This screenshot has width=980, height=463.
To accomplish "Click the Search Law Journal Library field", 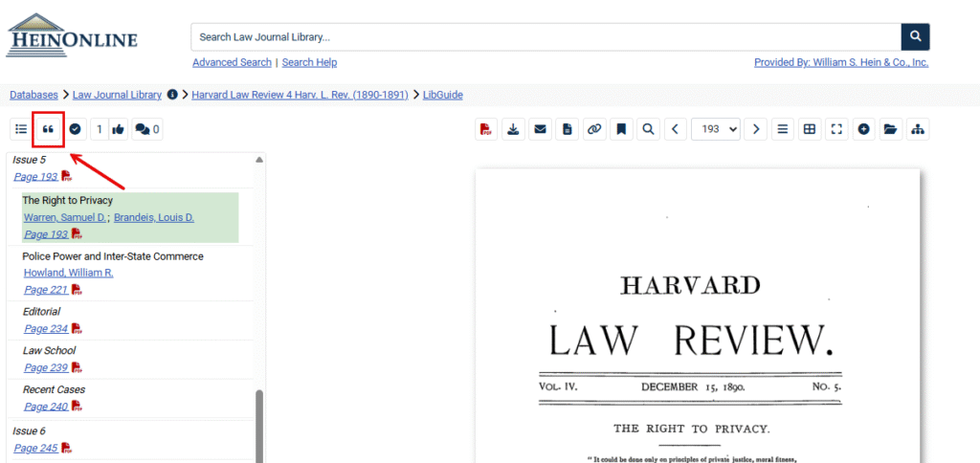I will [x=546, y=37].
